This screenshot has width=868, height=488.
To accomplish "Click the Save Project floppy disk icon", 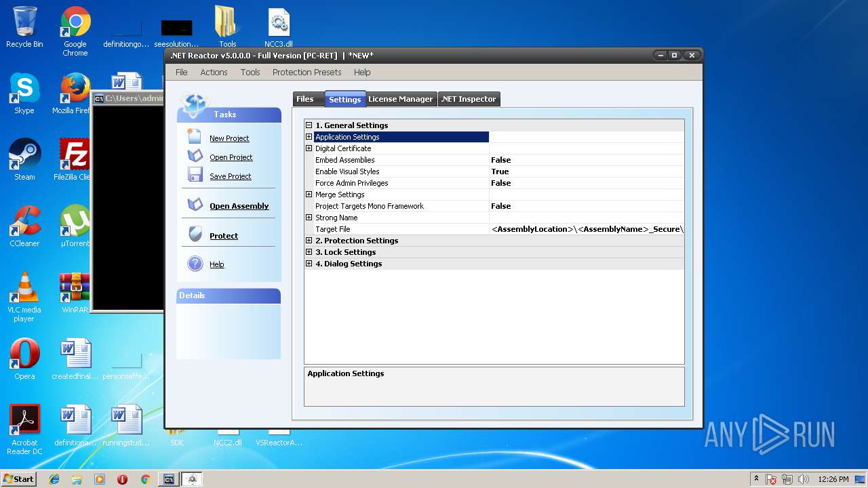I will pyautogui.click(x=195, y=176).
